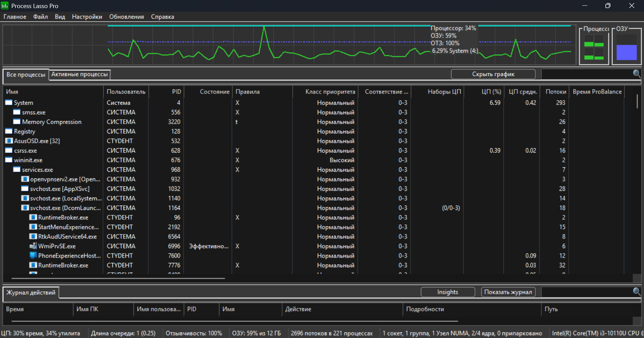This screenshot has width=644, height=338.
Task: Click the Process Lasso app icon in title bar
Action: (5, 6)
